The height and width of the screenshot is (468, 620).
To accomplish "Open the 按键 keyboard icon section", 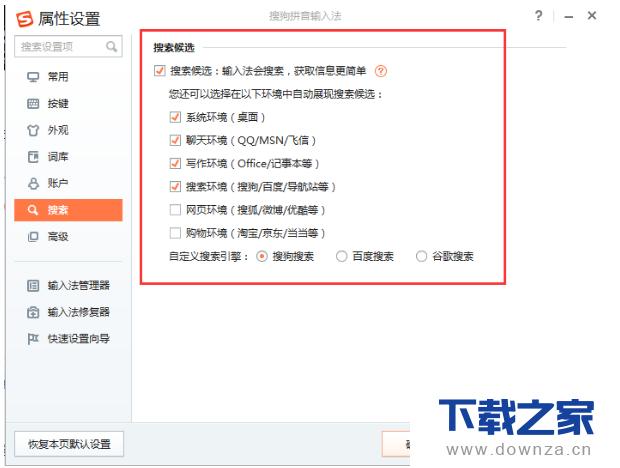I will coord(33,104).
